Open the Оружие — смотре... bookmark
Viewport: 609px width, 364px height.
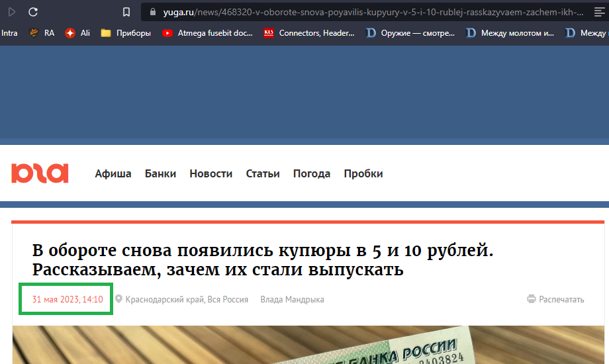point(410,33)
